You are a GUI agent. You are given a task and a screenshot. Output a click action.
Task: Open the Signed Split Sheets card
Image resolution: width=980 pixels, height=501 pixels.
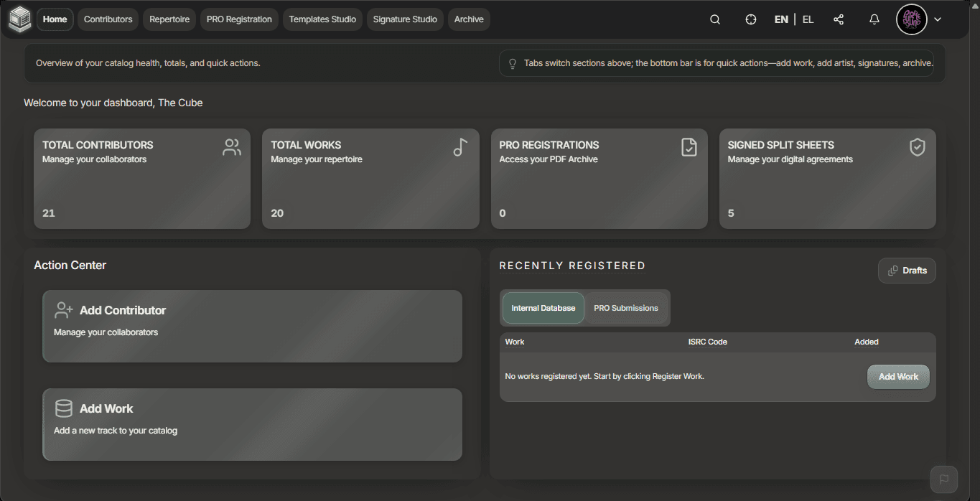coord(828,179)
